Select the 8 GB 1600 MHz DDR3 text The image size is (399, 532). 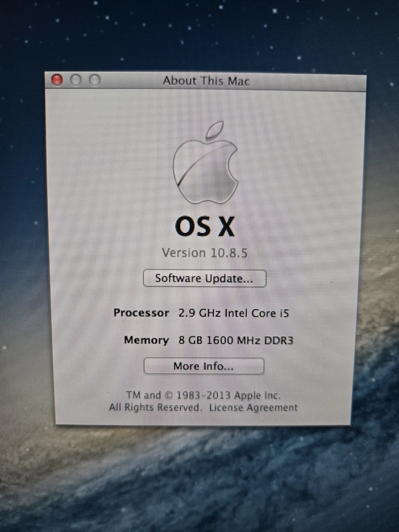pos(236,340)
